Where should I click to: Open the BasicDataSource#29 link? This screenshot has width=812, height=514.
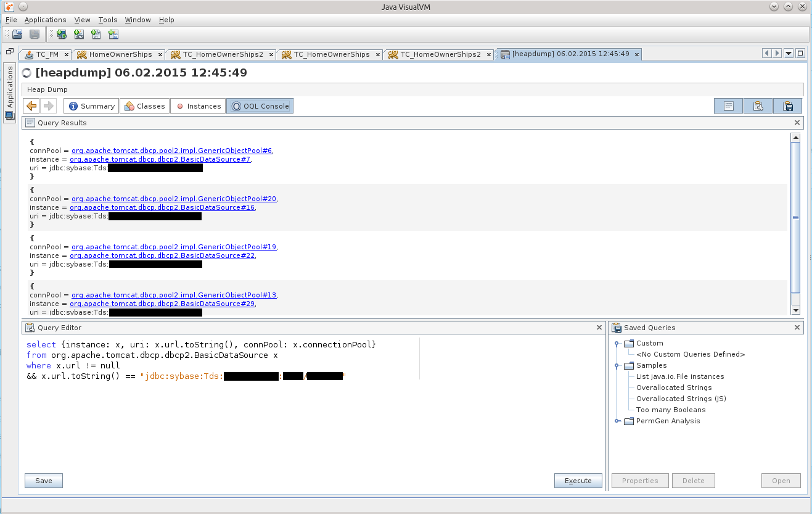point(162,304)
